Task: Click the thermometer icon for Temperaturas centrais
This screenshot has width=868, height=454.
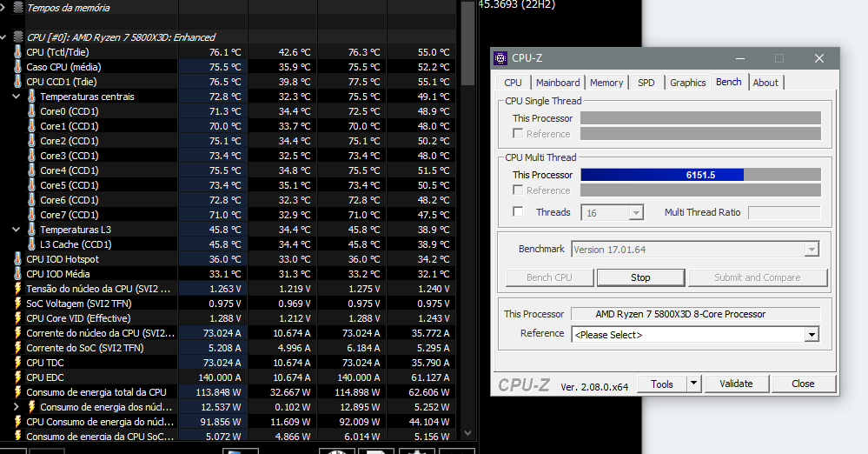Action: [31, 97]
